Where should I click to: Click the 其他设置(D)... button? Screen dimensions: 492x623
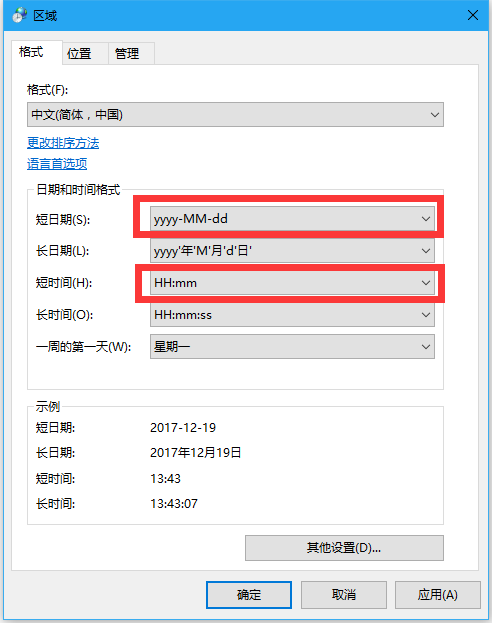[344, 548]
